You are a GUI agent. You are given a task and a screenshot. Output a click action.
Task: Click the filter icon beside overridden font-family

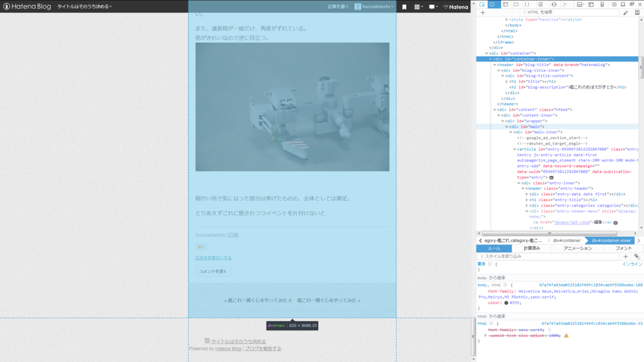549,330
